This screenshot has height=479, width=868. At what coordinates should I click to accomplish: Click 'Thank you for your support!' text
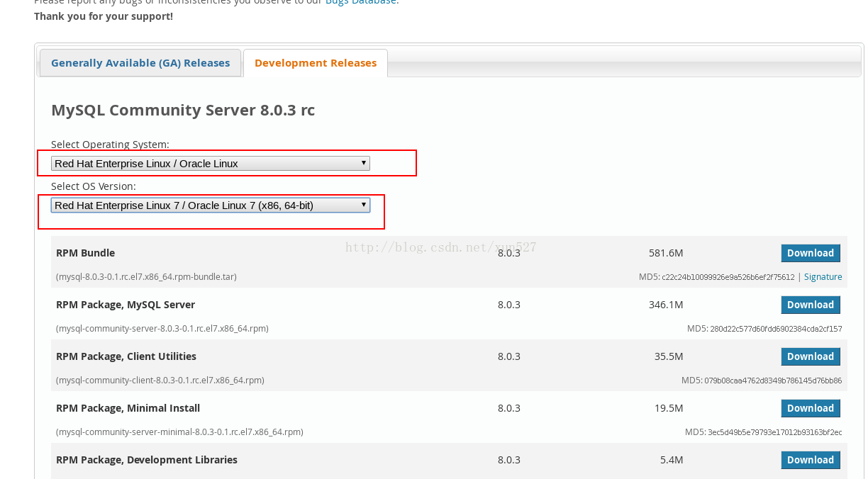pyautogui.click(x=104, y=16)
